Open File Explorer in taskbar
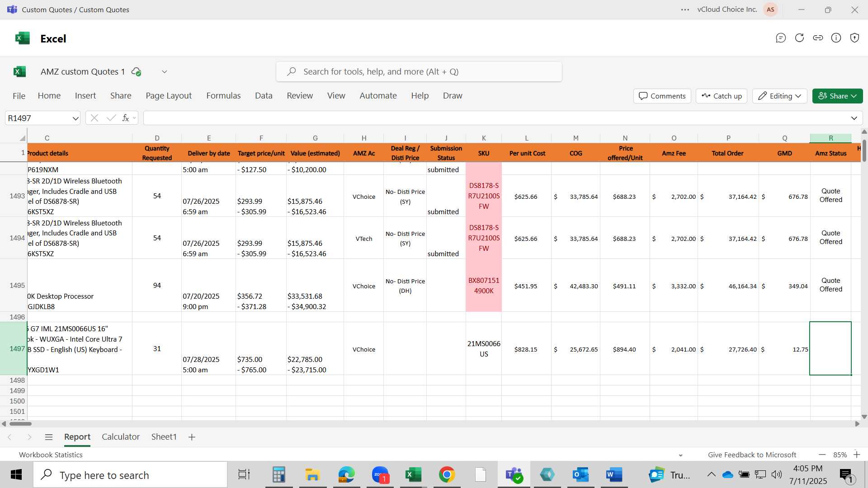 [312, 475]
